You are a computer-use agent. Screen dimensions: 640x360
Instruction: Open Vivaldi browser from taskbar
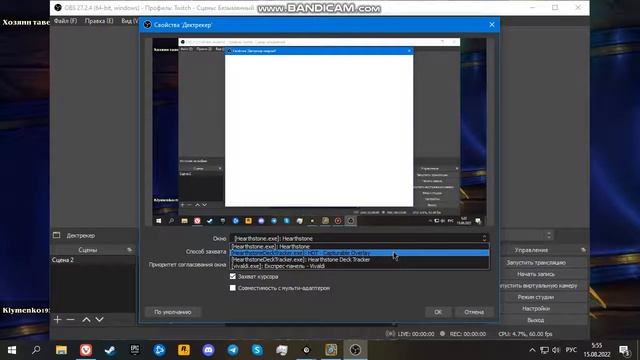[x=86, y=350]
